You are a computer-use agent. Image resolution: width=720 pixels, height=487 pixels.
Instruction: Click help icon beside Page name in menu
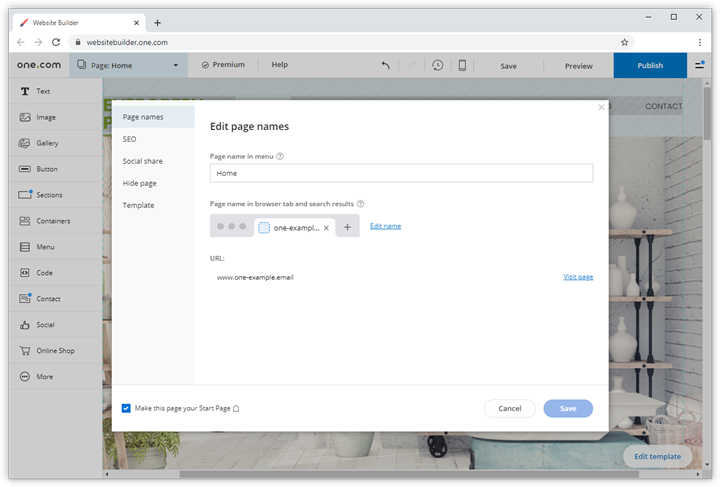click(280, 156)
